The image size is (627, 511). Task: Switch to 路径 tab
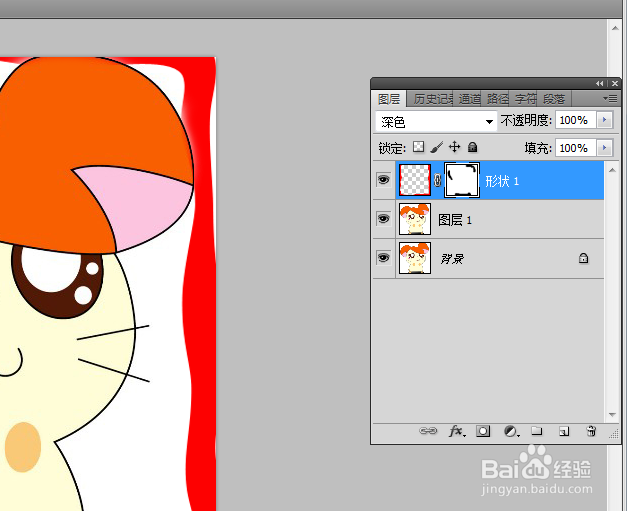pyautogui.click(x=497, y=99)
